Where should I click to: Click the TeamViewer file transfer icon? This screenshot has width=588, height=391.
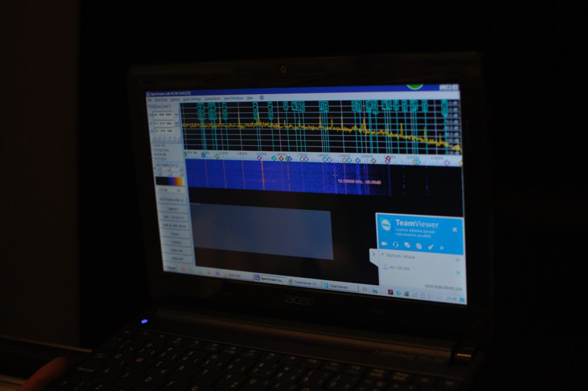click(x=419, y=246)
